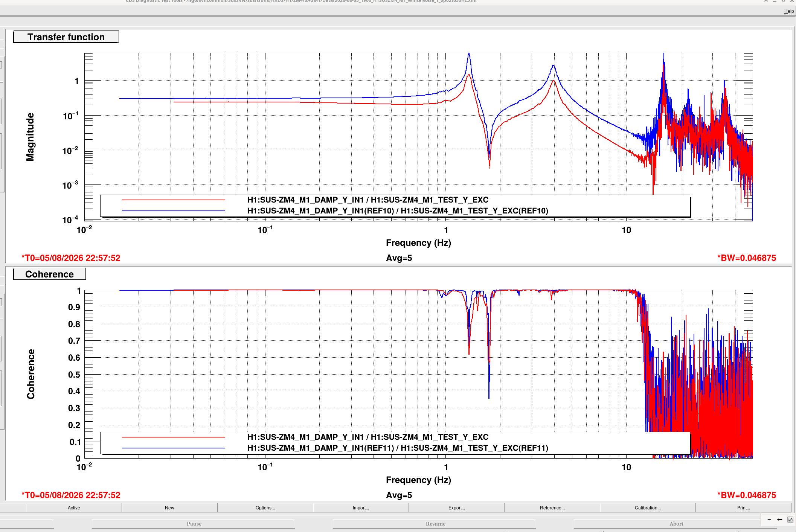Click the left arrow icon in the floating widget
796x532 pixels.
coord(779,520)
